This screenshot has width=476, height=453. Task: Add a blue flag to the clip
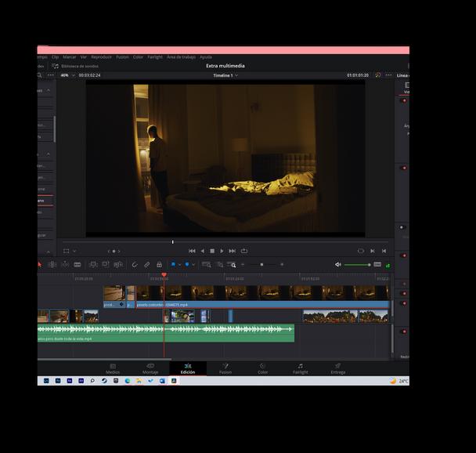[173, 264]
